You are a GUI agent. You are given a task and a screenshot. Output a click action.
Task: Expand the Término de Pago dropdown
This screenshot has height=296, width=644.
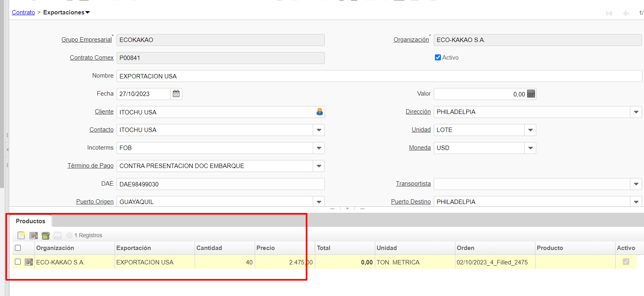[319, 166]
